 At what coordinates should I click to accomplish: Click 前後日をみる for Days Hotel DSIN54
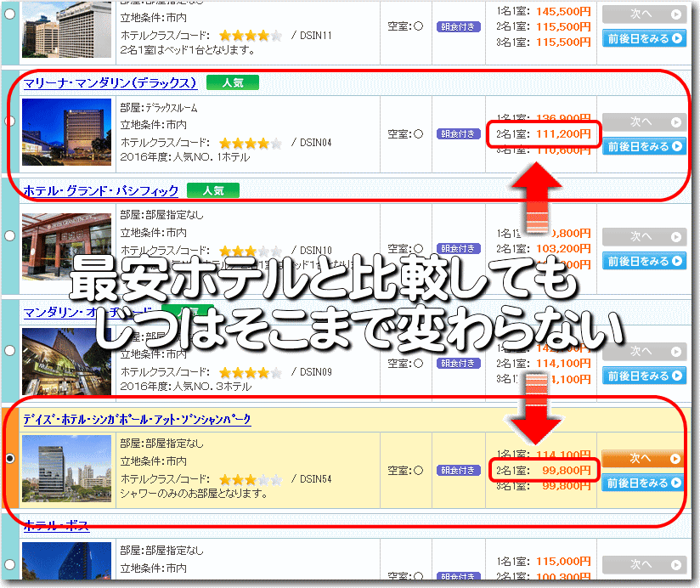pyautogui.click(x=643, y=483)
